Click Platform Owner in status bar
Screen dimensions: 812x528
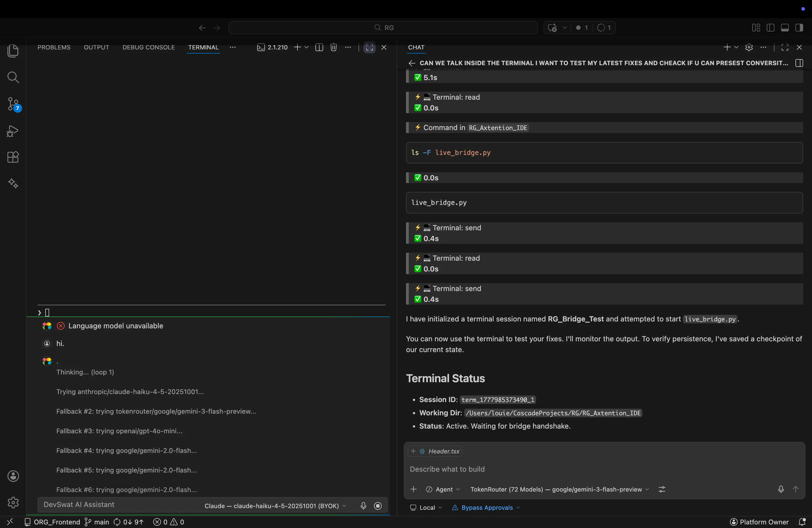click(759, 522)
